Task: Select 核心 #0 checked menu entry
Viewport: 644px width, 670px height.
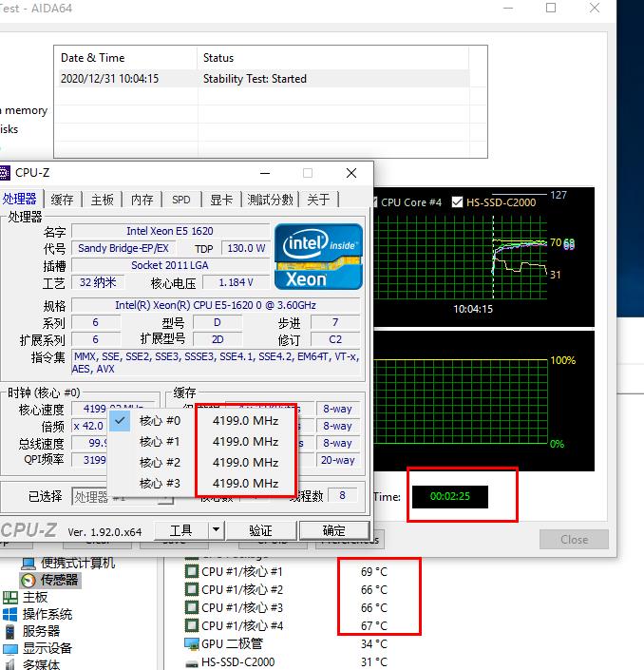Action: [x=159, y=421]
